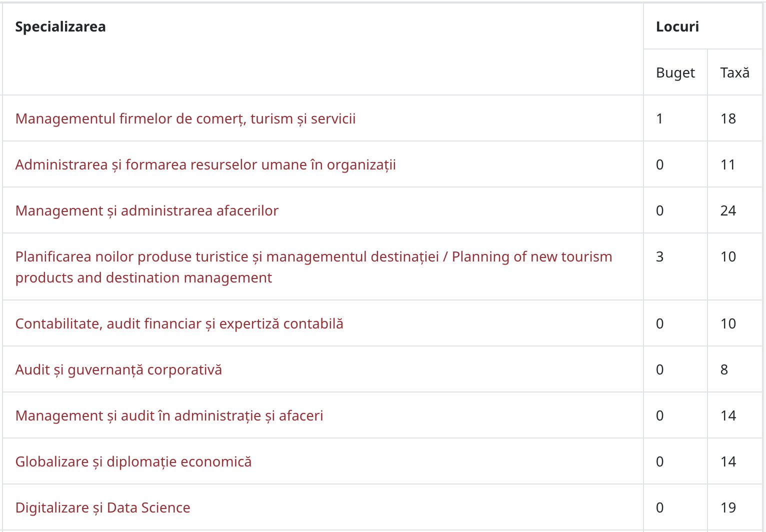Open Managementul firmelor de comerț, turism și servicii link

click(x=185, y=118)
